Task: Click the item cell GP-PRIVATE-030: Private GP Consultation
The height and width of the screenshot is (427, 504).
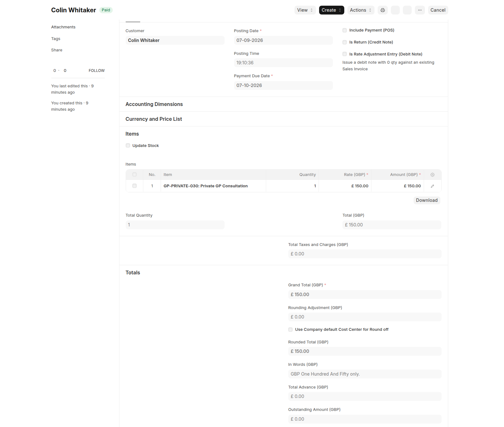Action: click(x=213, y=186)
